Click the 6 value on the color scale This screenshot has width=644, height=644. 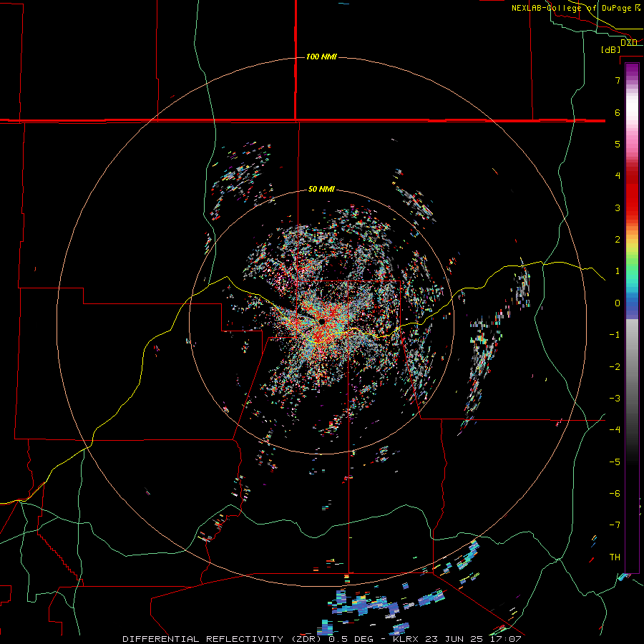pos(618,112)
